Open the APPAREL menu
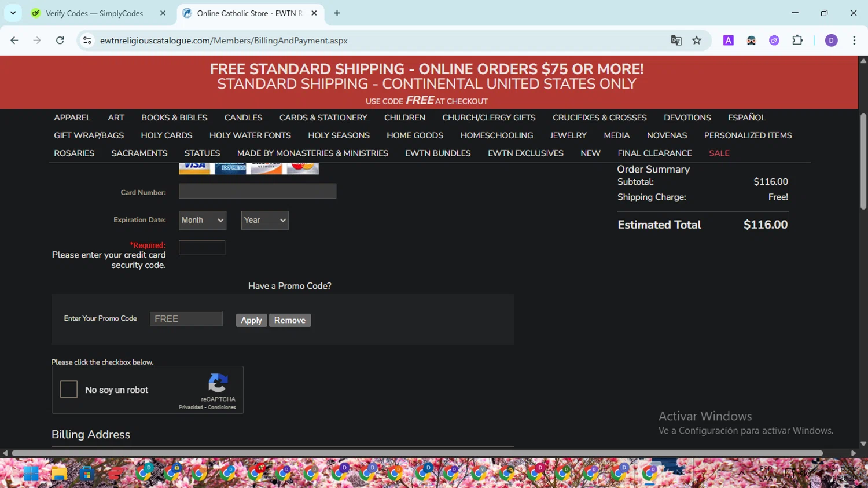Screen dimensions: 868x488 click(72, 118)
